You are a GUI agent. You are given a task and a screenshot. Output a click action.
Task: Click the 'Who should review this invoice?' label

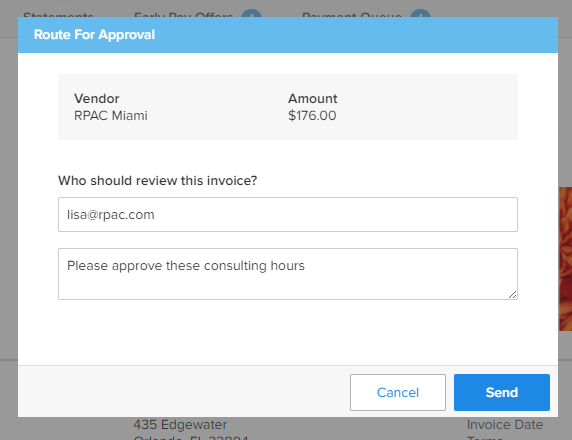point(158,181)
